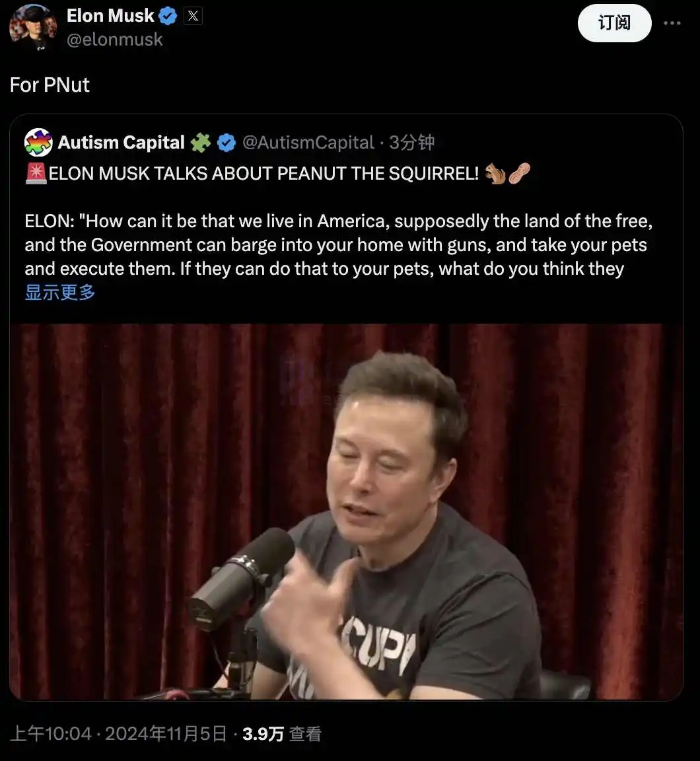This screenshot has width=700, height=761.
Task: Click Elon Musk's profile avatar
Action: (x=33, y=26)
